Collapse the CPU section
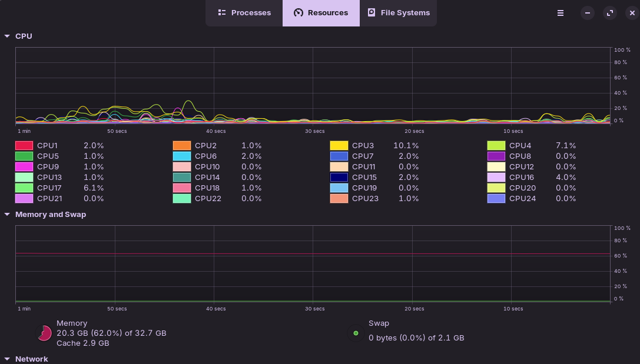640x364 pixels. click(7, 36)
